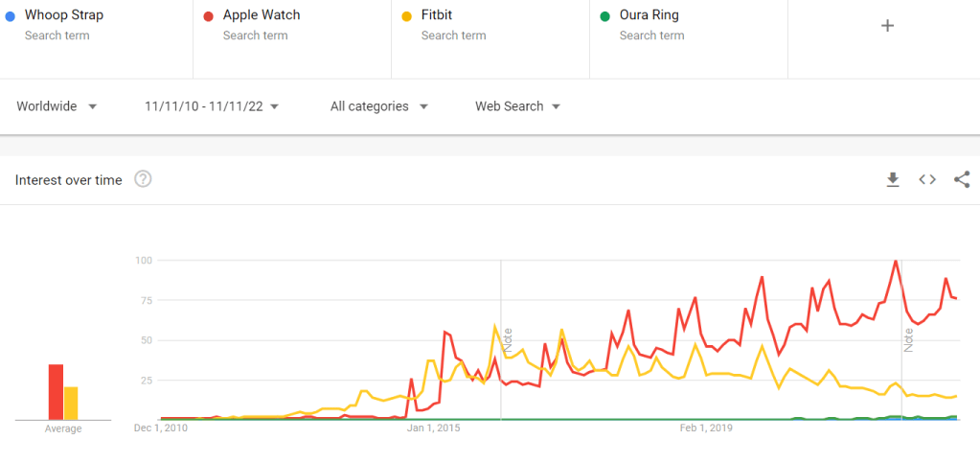Viewport: 980px width, 463px height.
Task: Download the Interest over time data
Action: (x=893, y=179)
